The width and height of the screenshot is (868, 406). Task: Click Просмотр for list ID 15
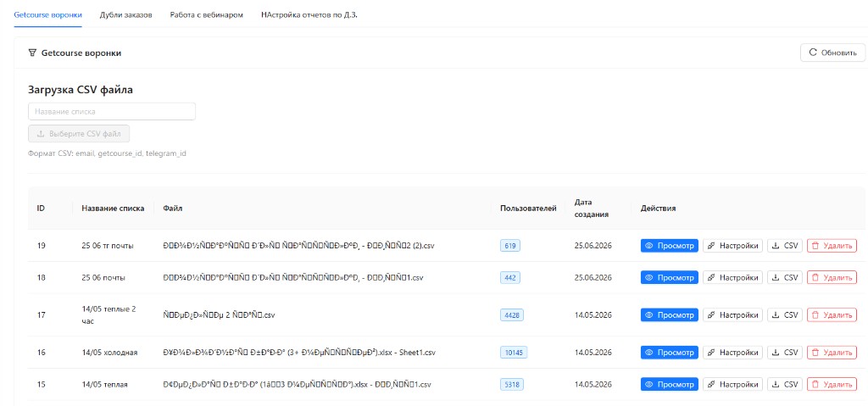(670, 385)
